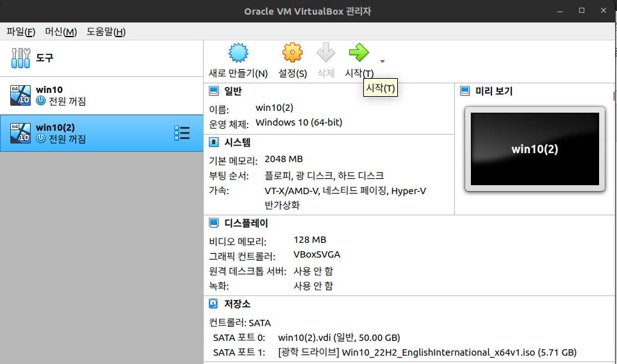Click the 128 MB video memory value
The width and height of the screenshot is (617, 364).
(x=309, y=240)
